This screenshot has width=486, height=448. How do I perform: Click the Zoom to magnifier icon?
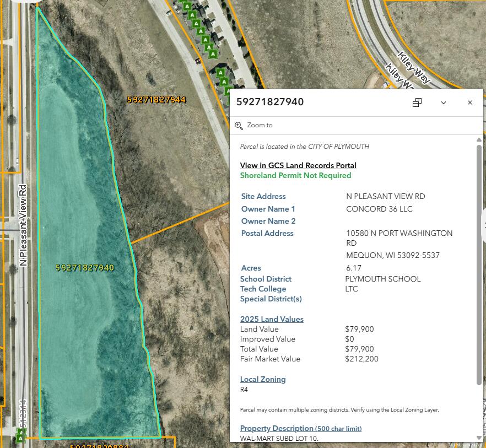[x=239, y=126]
